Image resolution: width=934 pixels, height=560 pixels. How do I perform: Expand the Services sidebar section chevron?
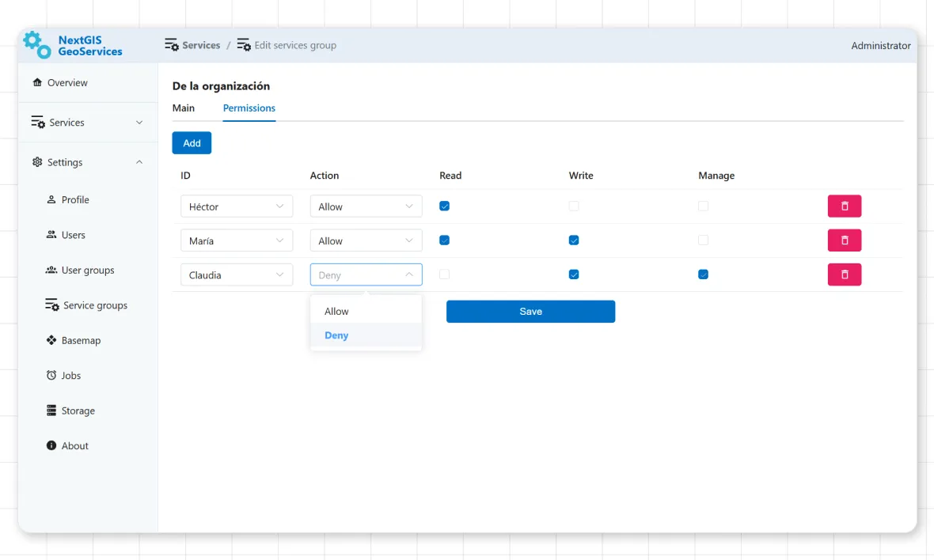tap(139, 122)
